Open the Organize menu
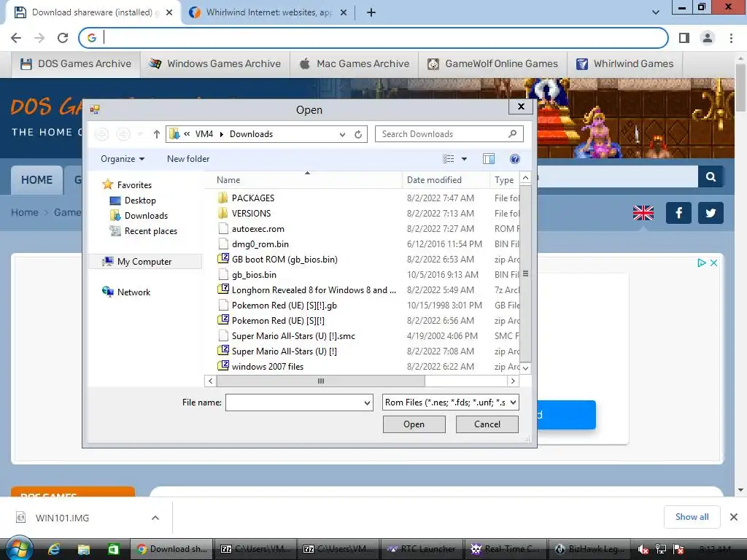747x560 pixels. (122, 159)
